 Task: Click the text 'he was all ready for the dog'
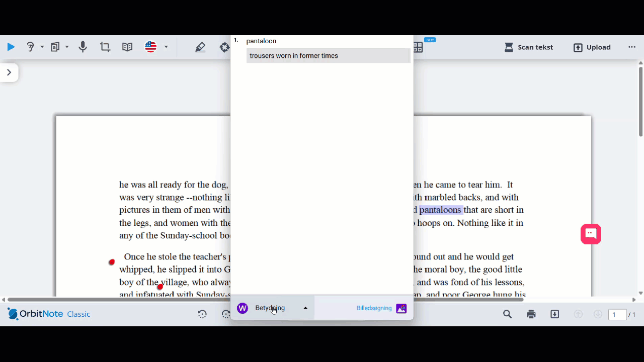174,185
